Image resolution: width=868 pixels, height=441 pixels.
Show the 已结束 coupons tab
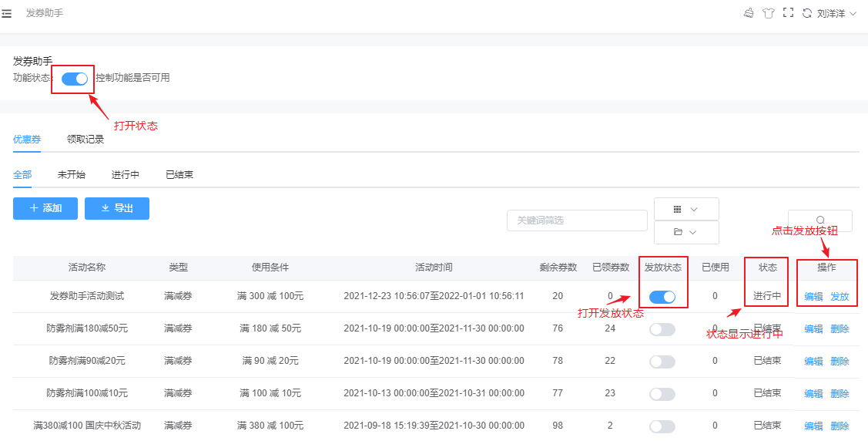(179, 175)
